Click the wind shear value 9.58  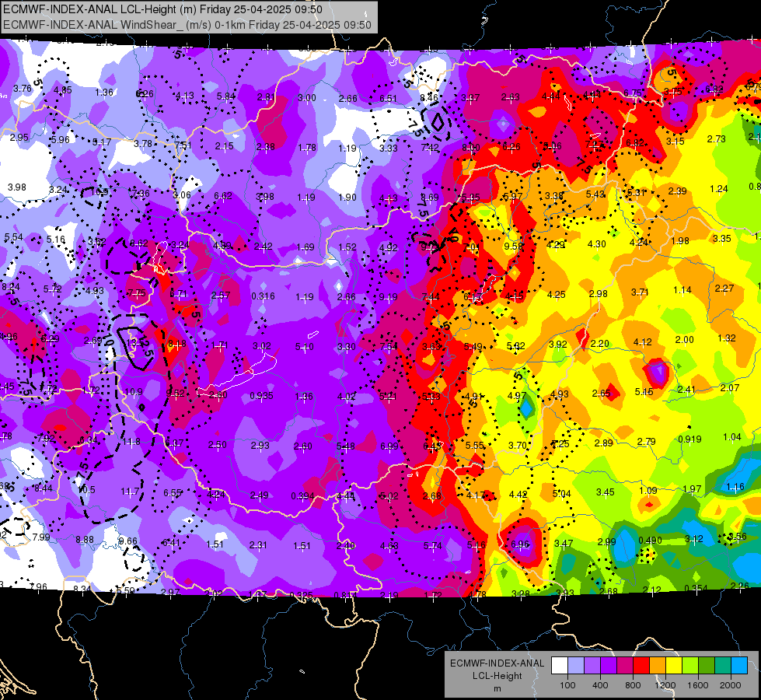(514, 246)
